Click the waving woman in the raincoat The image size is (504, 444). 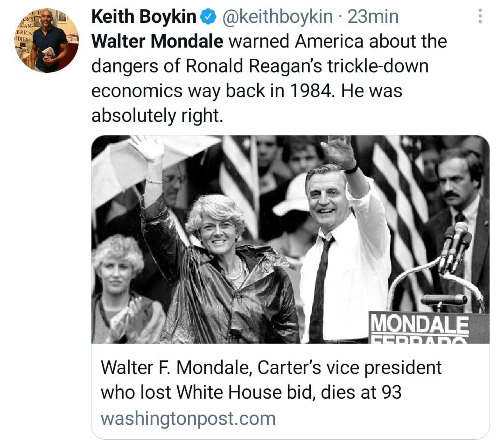(219, 261)
